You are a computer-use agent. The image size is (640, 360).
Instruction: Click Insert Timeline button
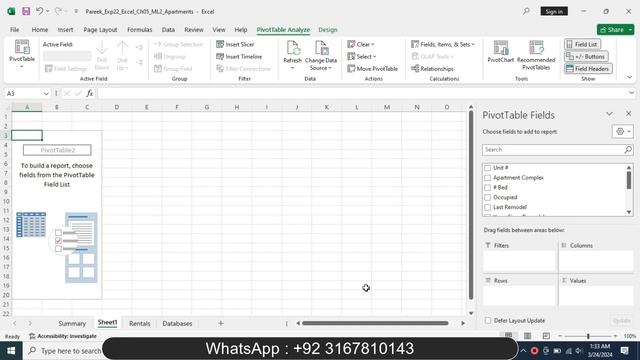click(239, 56)
